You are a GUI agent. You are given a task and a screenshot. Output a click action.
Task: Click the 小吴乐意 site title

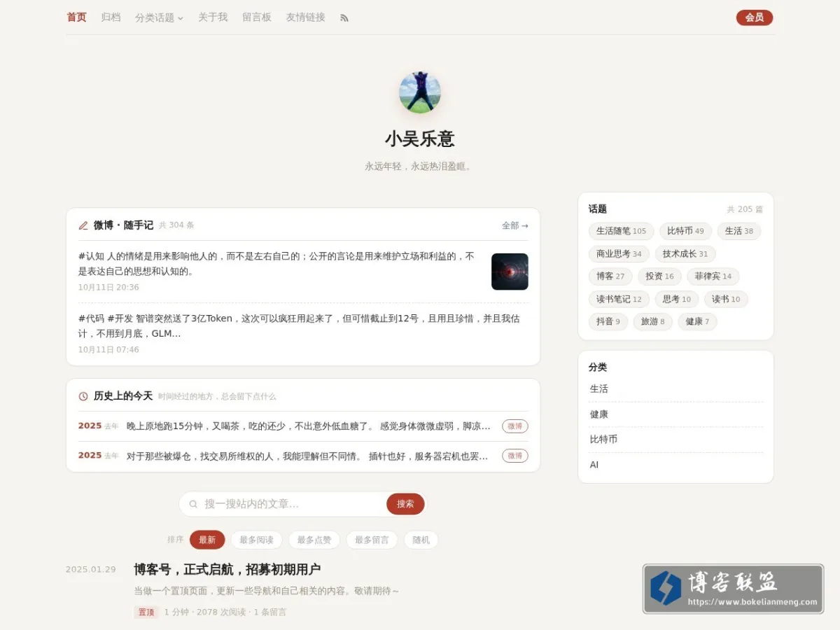pos(420,139)
